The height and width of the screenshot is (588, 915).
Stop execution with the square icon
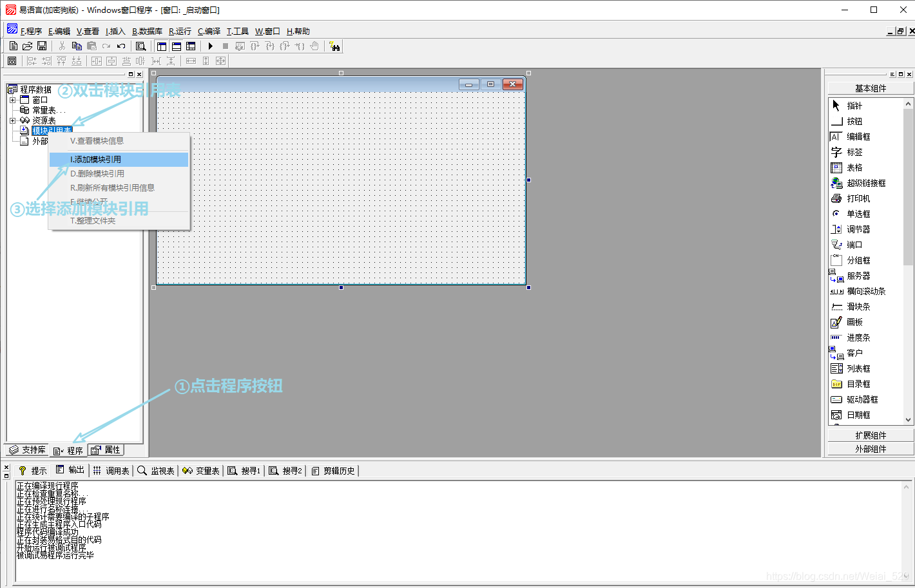(225, 46)
